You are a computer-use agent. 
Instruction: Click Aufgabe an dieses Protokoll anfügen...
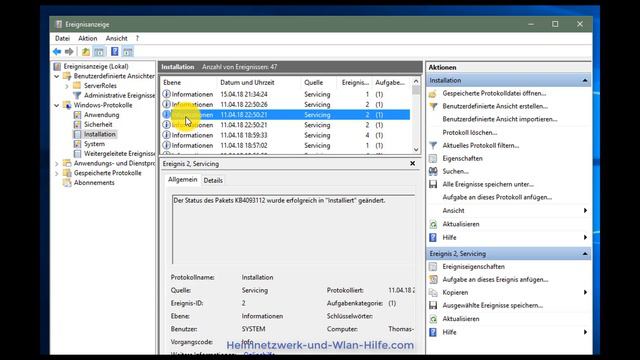497,197
